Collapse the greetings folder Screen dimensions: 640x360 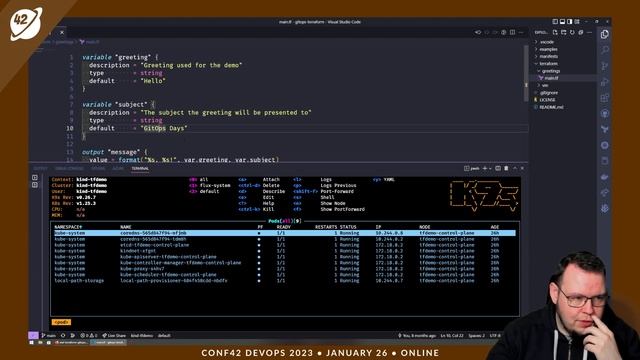(x=551, y=71)
